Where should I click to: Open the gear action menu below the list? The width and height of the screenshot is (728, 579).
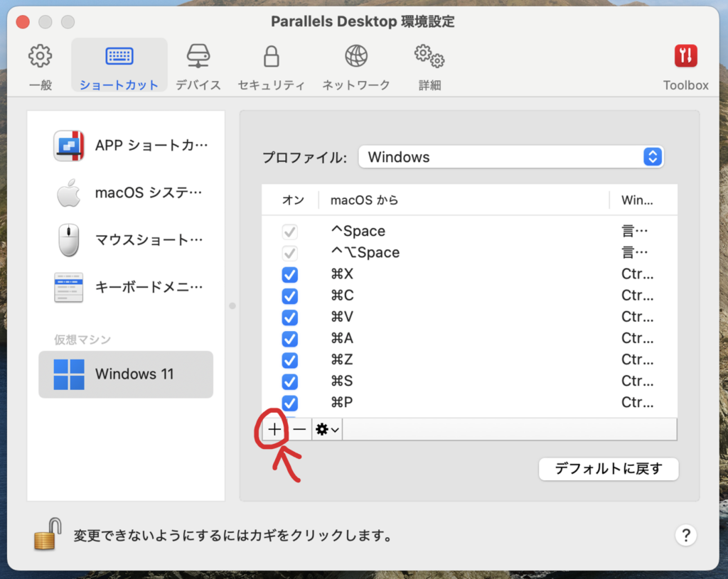327,429
